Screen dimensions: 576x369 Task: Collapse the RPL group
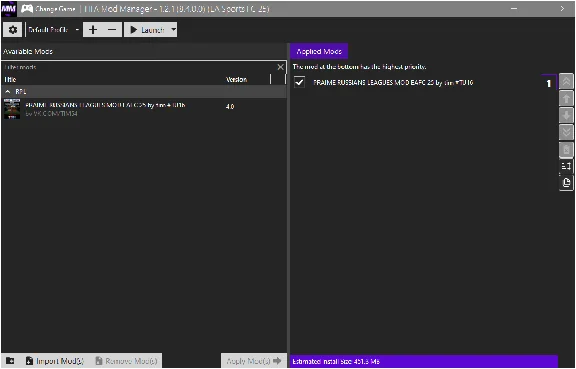(8, 92)
